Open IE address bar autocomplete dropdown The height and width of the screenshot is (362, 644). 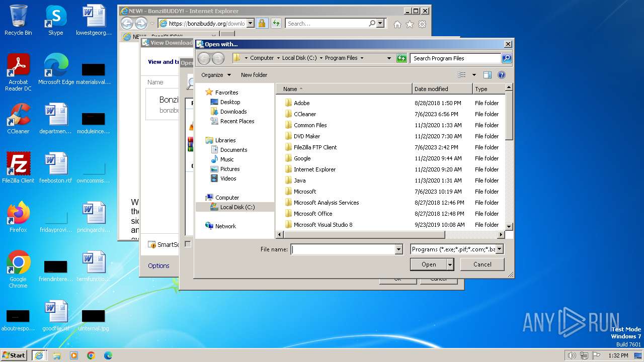[x=251, y=23]
